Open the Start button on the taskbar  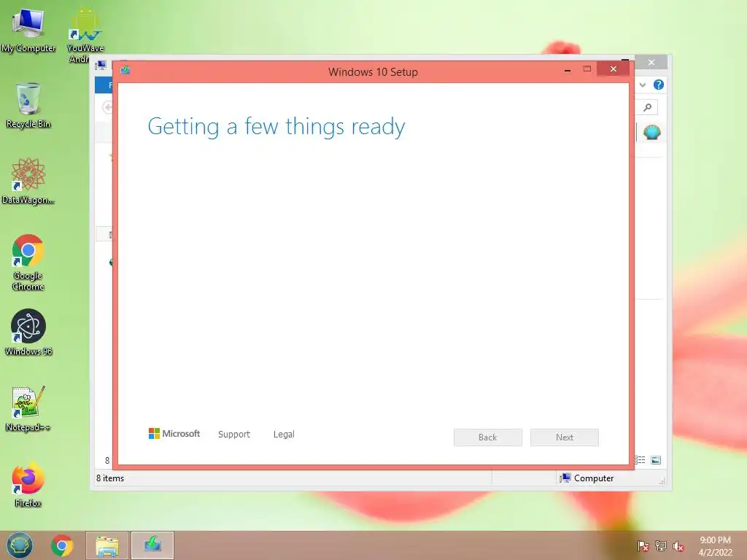click(x=20, y=545)
